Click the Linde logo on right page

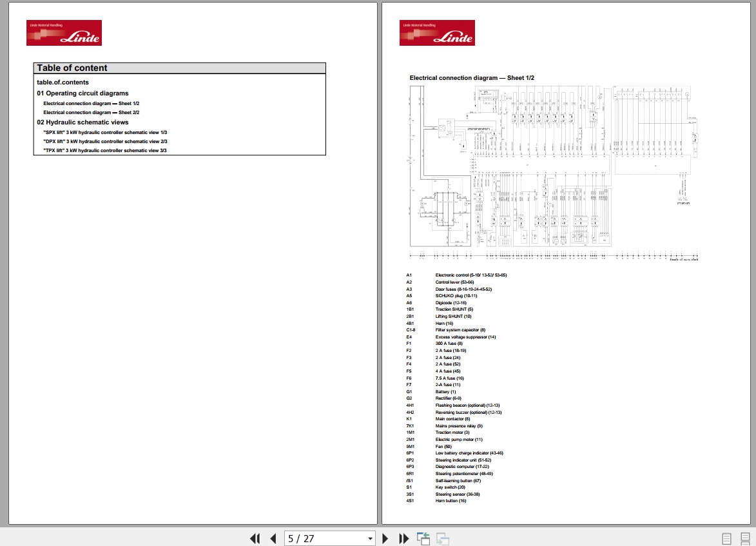[x=438, y=33]
